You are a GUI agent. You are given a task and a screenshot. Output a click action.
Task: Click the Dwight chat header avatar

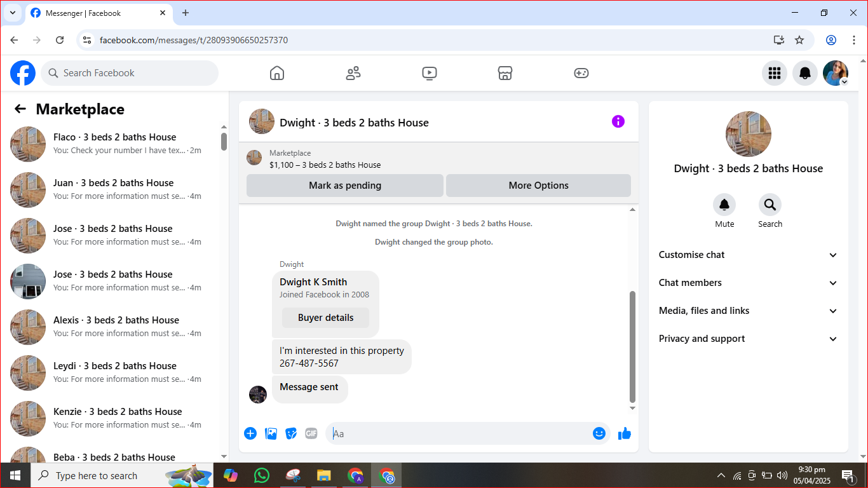tap(262, 121)
